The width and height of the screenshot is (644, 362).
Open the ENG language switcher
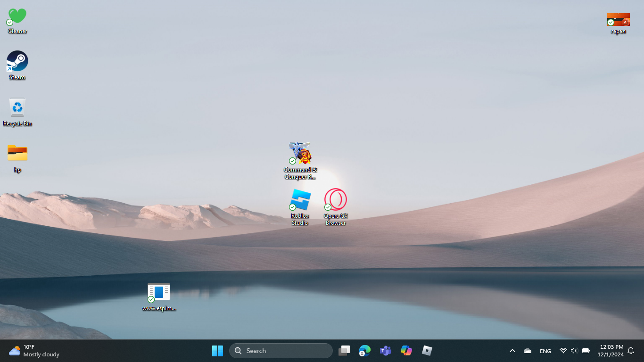pos(545,351)
